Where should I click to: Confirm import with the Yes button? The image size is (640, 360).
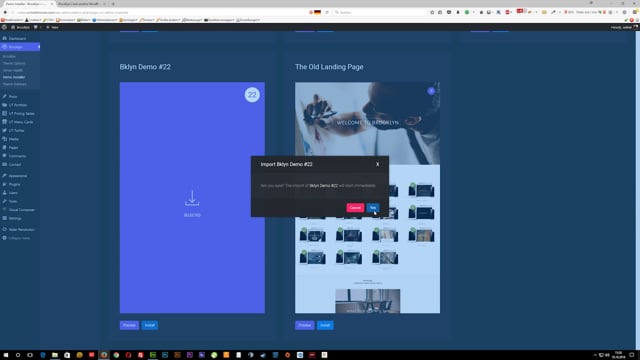pos(373,208)
